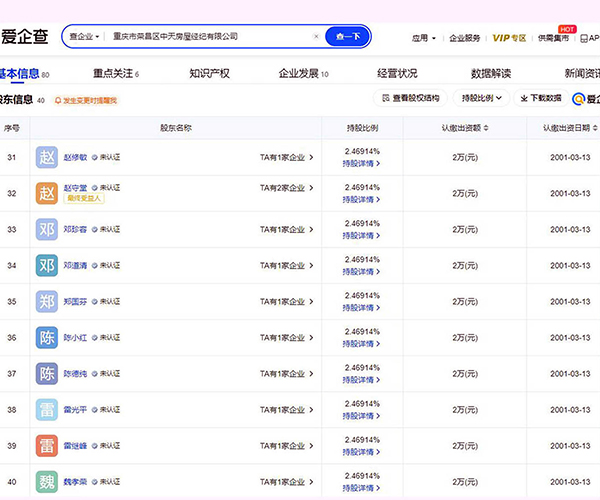
Task: Click the 发生变更时提醒我 alert link
Action: [86, 100]
